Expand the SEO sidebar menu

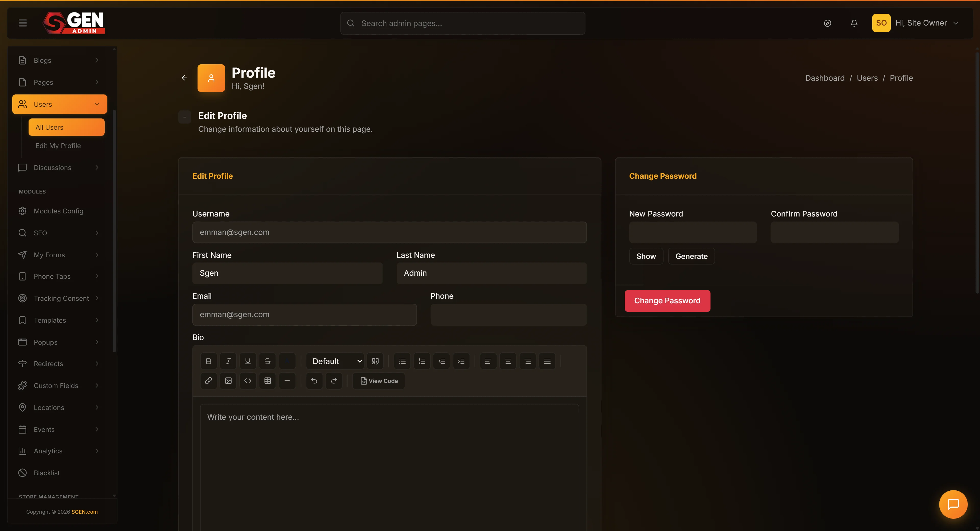[60, 233]
